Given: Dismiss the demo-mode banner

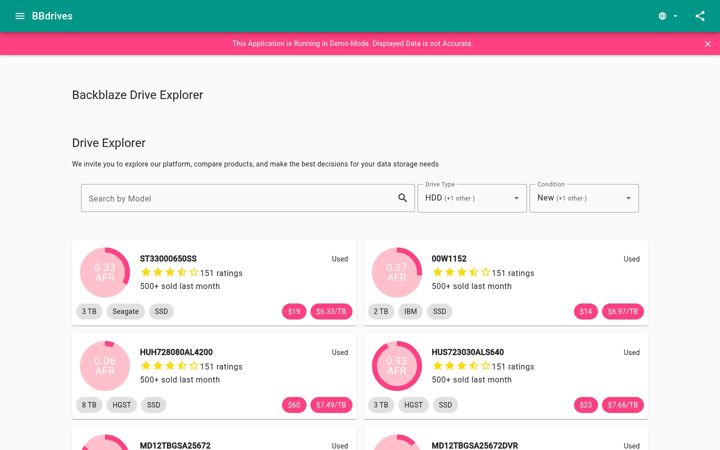Looking at the screenshot, I should (x=708, y=44).
